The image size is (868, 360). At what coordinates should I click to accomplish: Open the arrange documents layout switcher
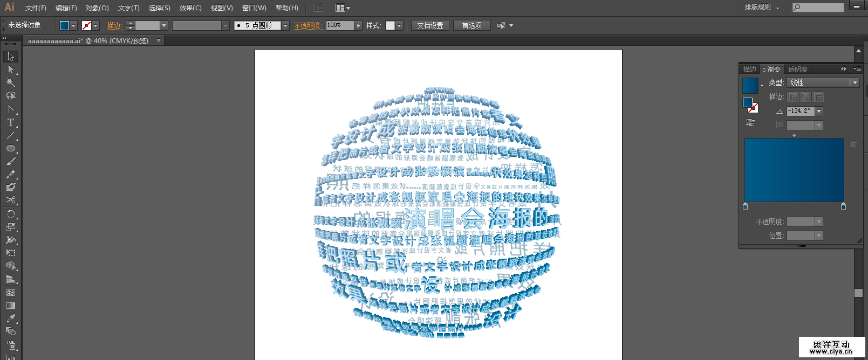(x=343, y=8)
